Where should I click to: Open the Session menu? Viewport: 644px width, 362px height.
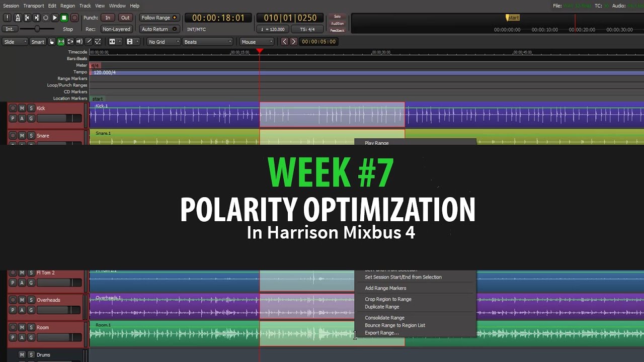coord(11,6)
